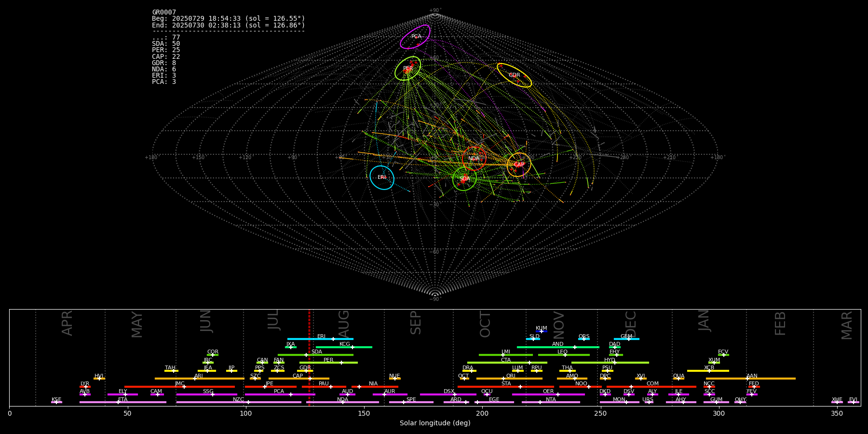Click the PER radiant ellipse on sky map
This screenshot has width=868, height=434.
point(408,68)
